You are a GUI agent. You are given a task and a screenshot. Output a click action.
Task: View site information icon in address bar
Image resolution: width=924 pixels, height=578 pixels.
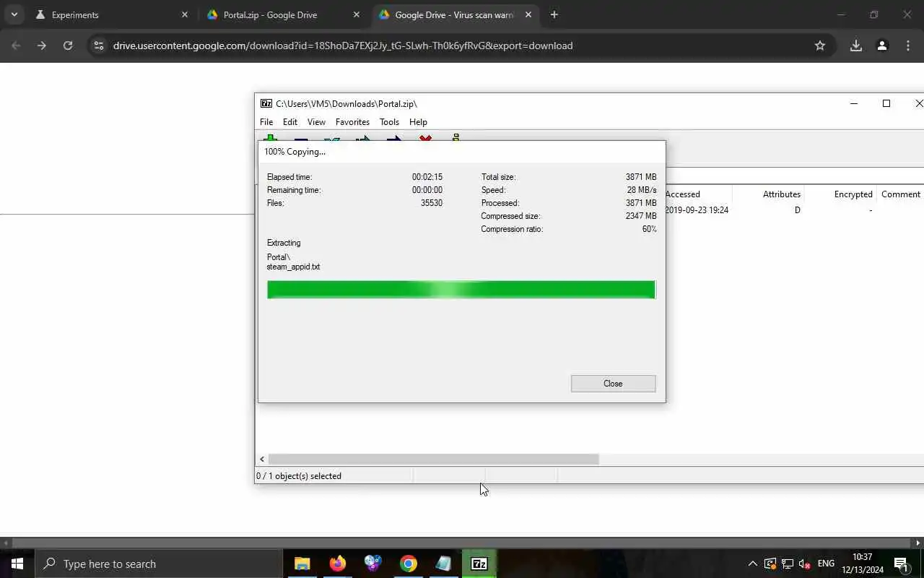tap(99, 46)
